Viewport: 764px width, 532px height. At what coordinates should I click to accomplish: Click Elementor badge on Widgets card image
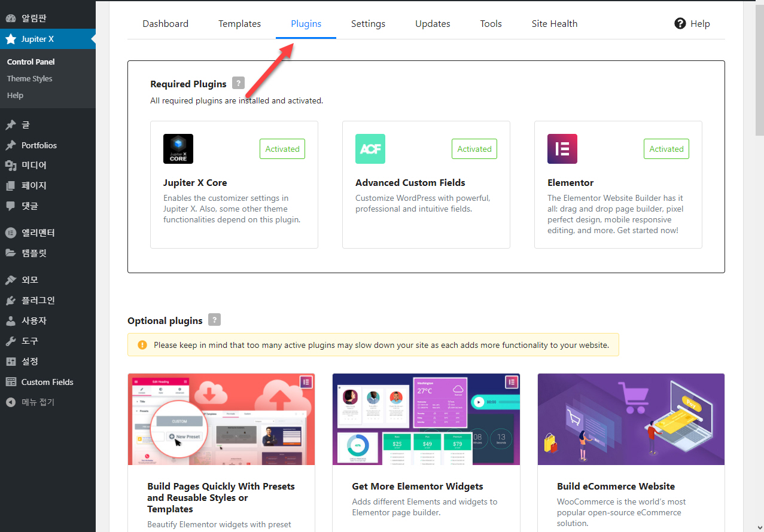[x=512, y=382]
